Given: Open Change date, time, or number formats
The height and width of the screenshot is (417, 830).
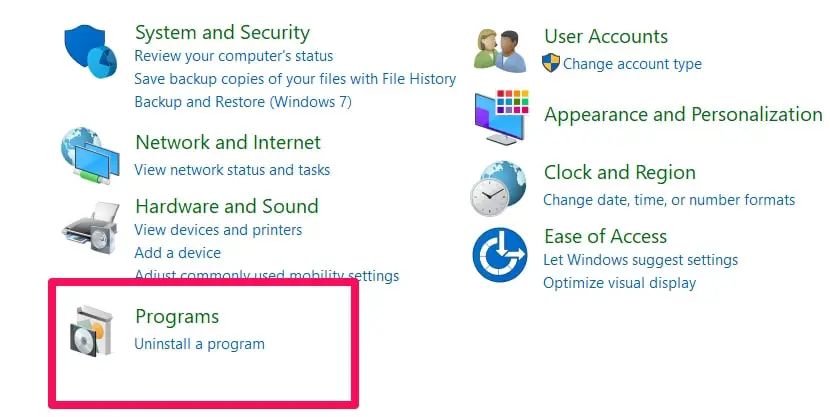Looking at the screenshot, I should [x=669, y=200].
